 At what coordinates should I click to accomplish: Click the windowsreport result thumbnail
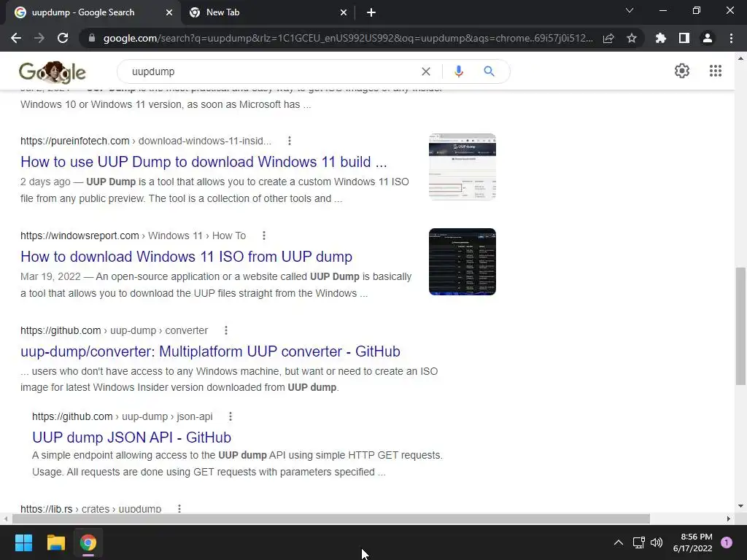[462, 262]
